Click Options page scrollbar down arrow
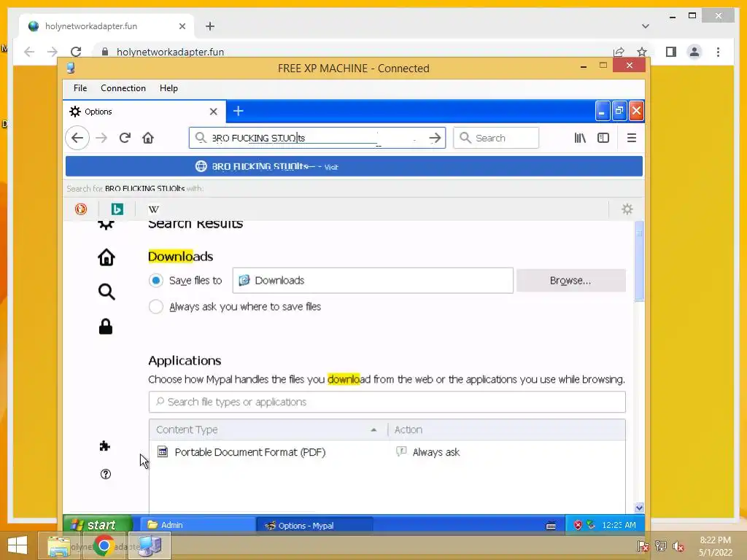 point(639,507)
